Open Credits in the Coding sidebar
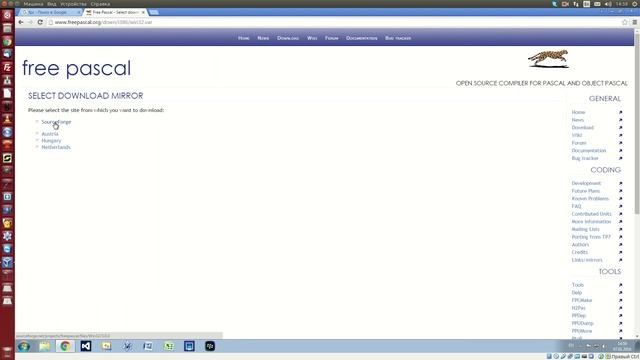This screenshot has height=360, width=640. click(580, 252)
